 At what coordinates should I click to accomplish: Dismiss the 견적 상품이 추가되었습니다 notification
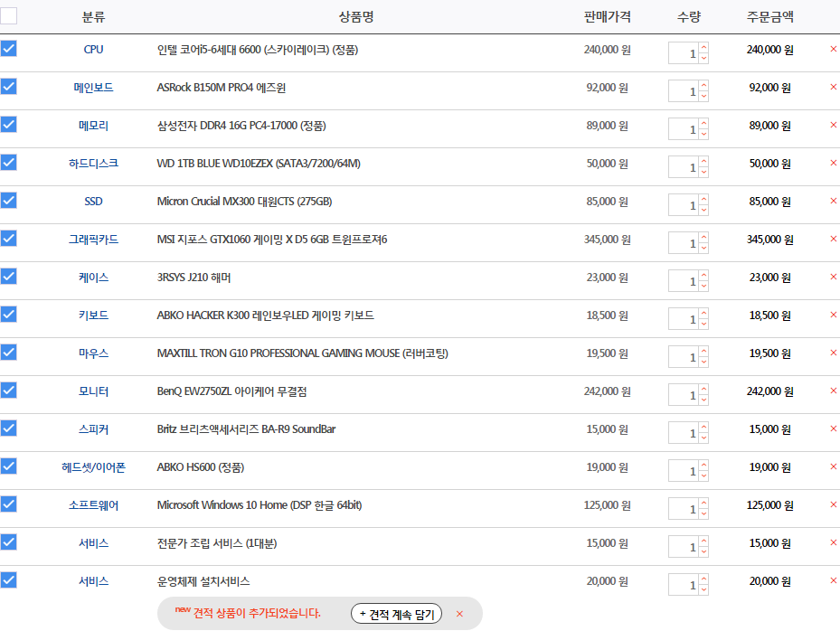click(459, 614)
